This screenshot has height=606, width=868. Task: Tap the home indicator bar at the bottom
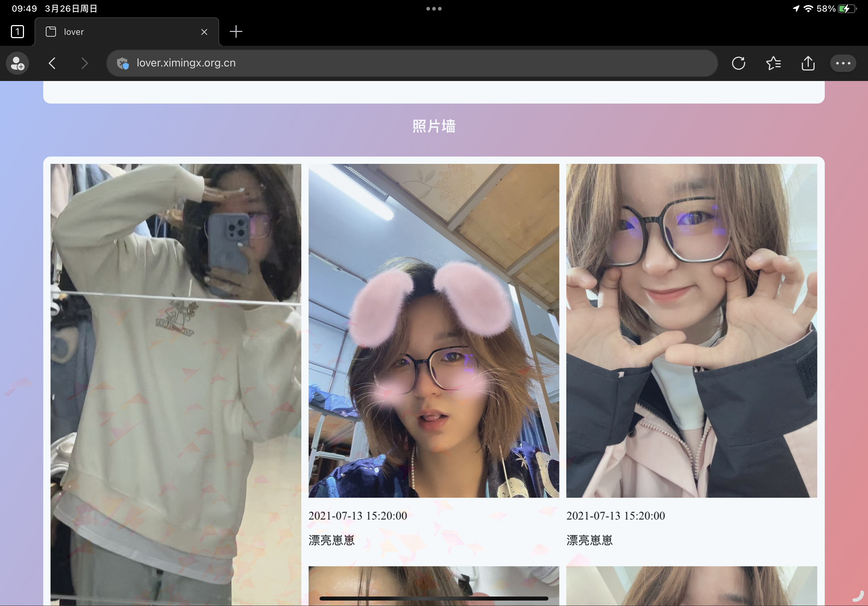pyautogui.click(x=434, y=598)
